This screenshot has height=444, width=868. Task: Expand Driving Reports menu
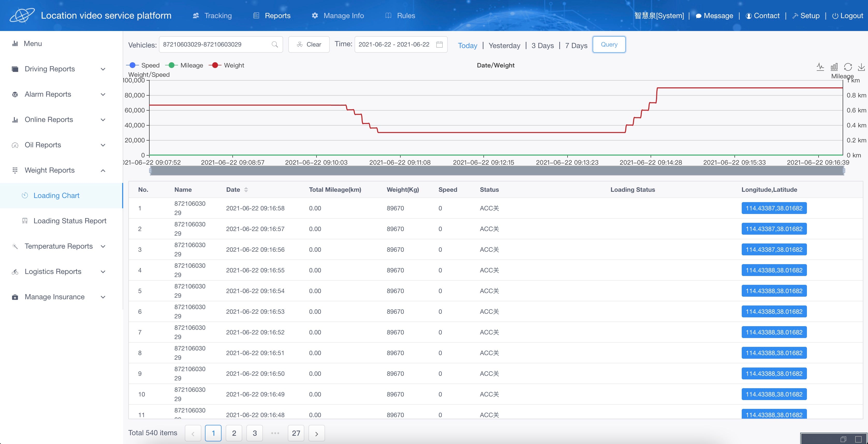[x=59, y=69]
